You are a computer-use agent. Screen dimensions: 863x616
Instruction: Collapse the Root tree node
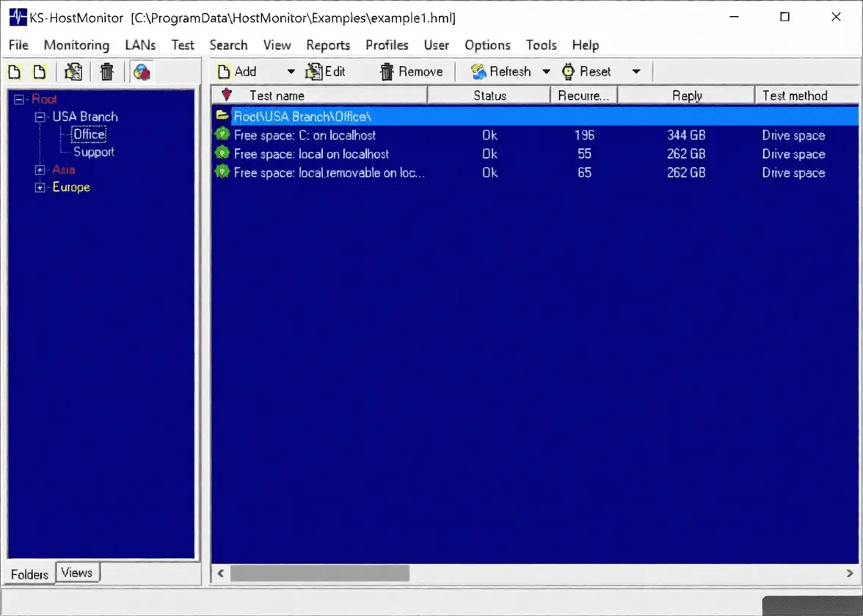pos(19,100)
